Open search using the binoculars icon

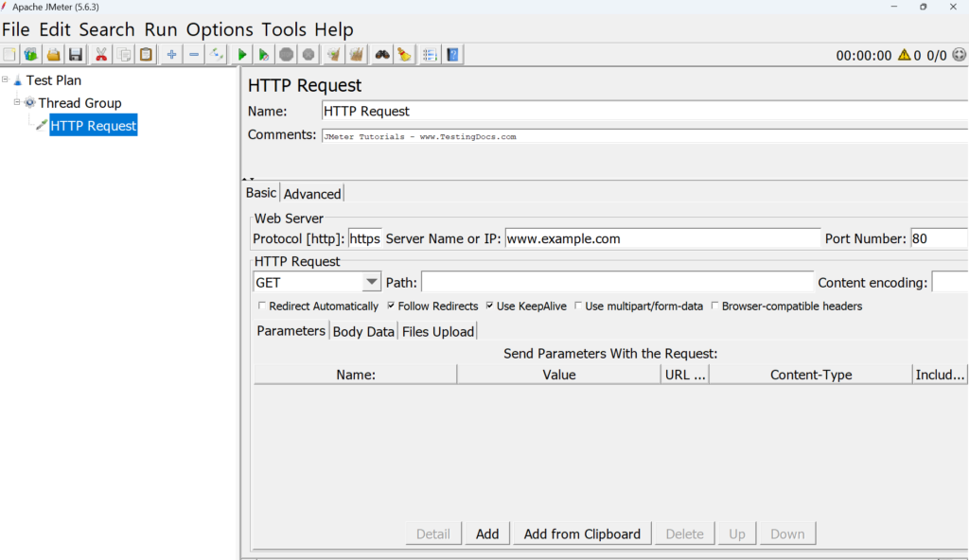(x=381, y=54)
